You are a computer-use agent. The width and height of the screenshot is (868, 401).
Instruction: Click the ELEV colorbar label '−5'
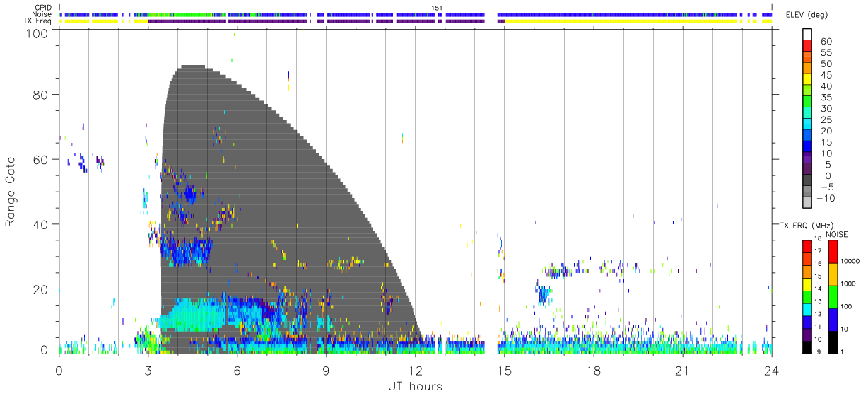pyautogui.click(x=826, y=187)
